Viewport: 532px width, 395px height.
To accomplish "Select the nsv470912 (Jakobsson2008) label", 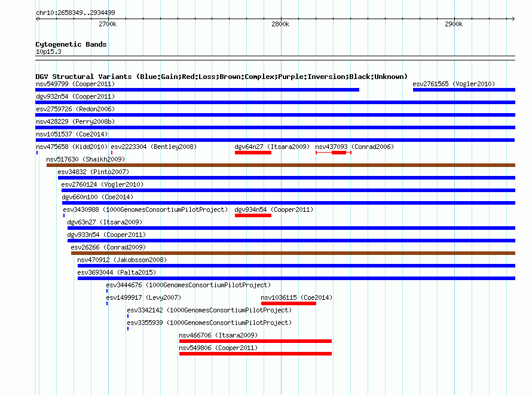I will [x=122, y=260].
